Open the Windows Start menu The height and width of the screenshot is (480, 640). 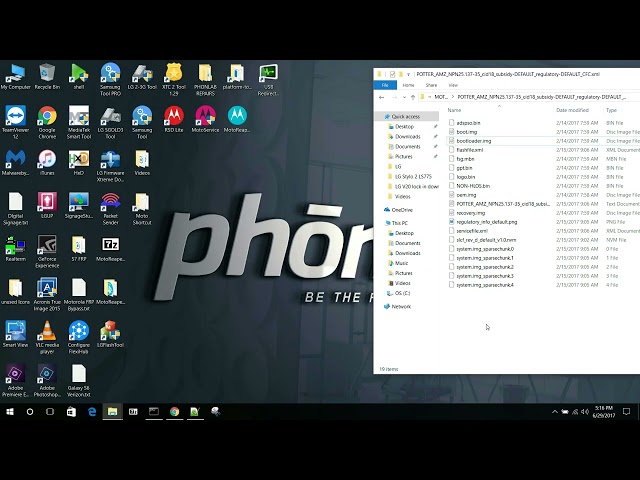click(x=10, y=412)
